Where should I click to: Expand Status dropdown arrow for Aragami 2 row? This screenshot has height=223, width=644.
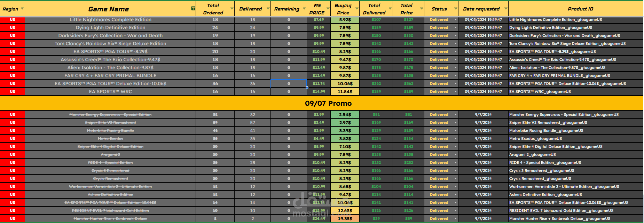click(x=455, y=154)
